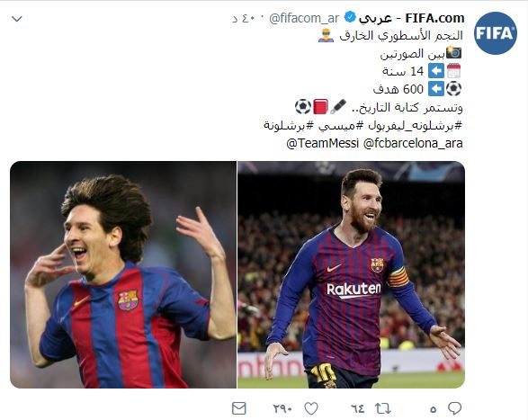Click the retweet count ٦٤

(x=358, y=409)
